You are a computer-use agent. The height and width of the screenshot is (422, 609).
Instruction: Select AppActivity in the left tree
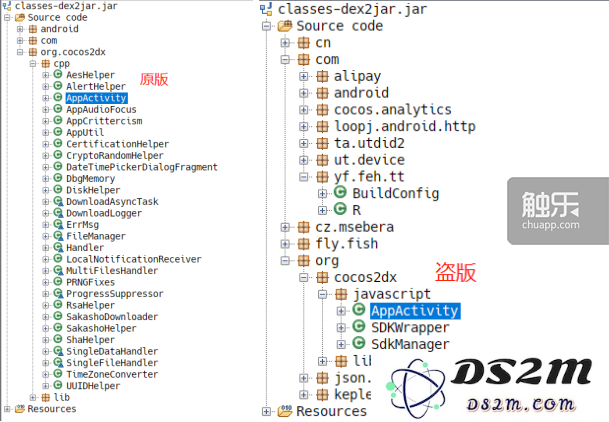pos(96,98)
